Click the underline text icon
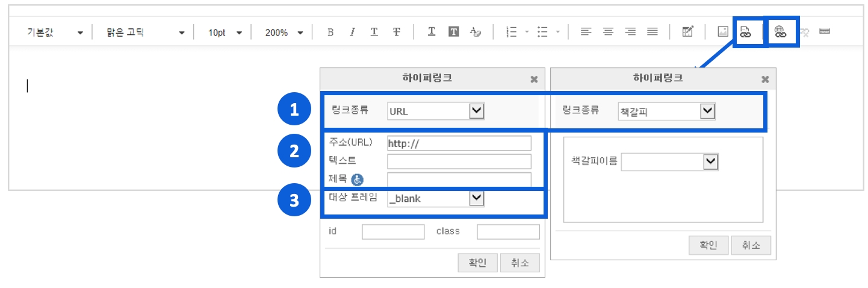 coord(374,32)
